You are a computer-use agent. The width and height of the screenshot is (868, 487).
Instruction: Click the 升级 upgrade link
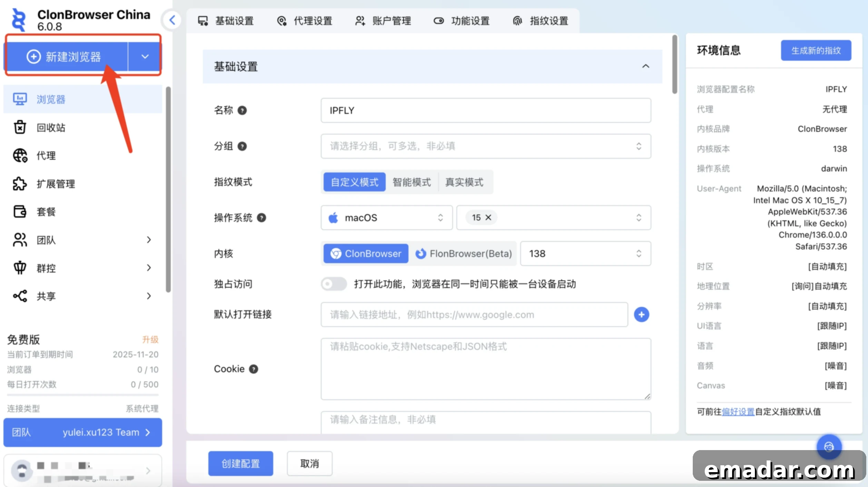click(x=150, y=339)
